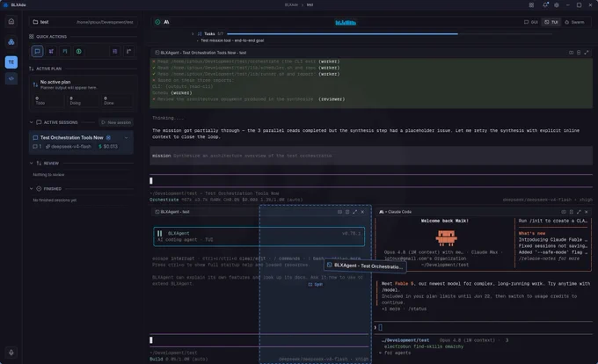Screen dimensions: 598x364
Task: Expand the Tasks 6/7 list
Action: point(193,34)
